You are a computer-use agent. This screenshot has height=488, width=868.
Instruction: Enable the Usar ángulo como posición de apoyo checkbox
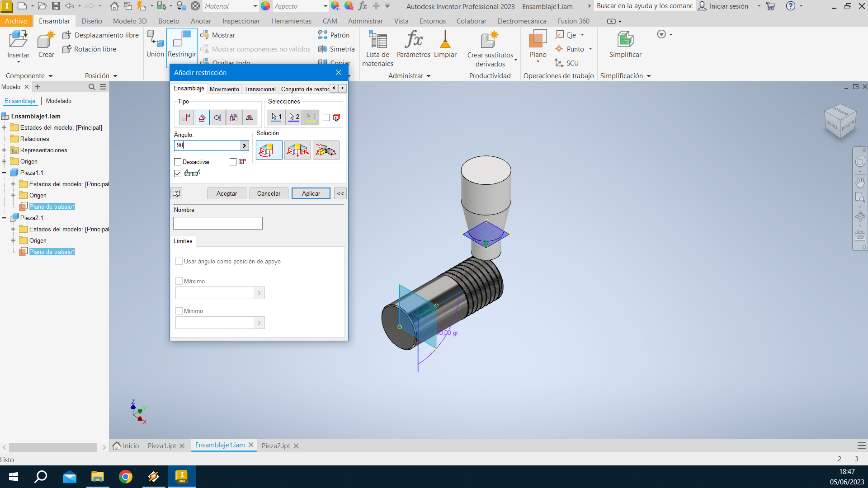pyautogui.click(x=179, y=261)
